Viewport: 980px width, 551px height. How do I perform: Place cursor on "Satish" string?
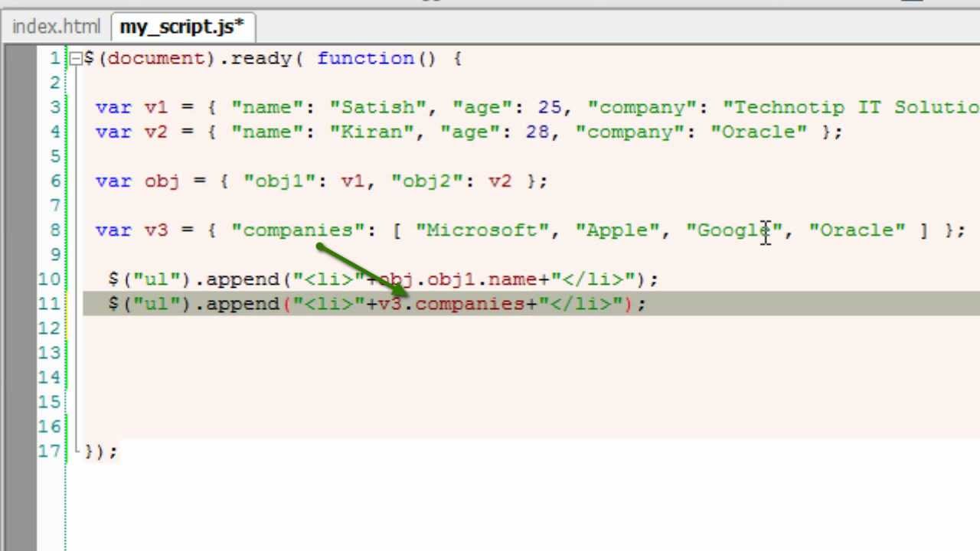(377, 107)
